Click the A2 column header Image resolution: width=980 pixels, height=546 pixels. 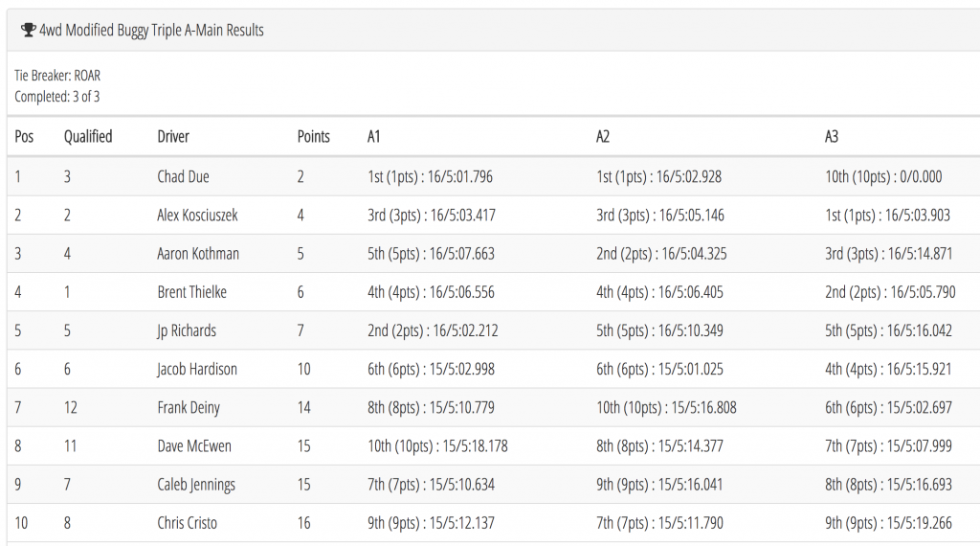tap(603, 136)
